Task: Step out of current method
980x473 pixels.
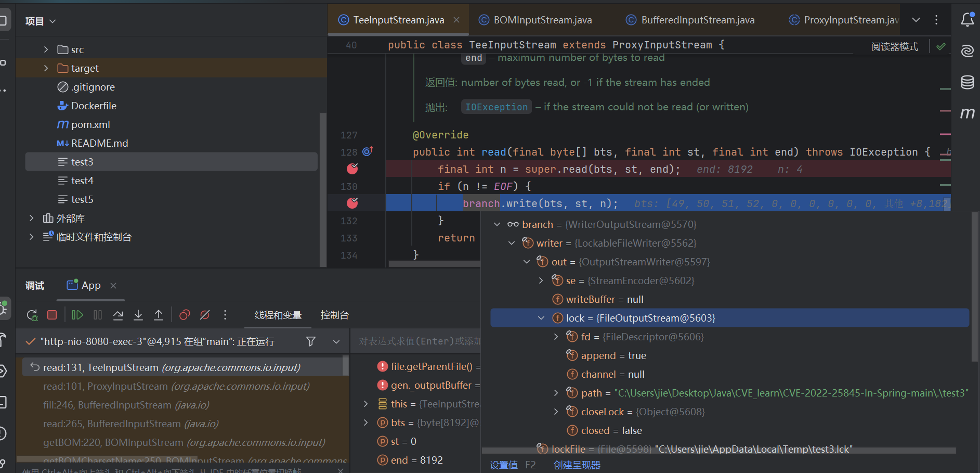Action: coord(159,315)
